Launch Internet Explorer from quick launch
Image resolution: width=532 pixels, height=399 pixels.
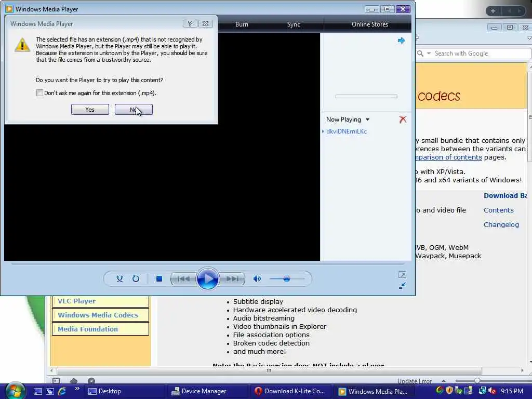click(x=62, y=391)
